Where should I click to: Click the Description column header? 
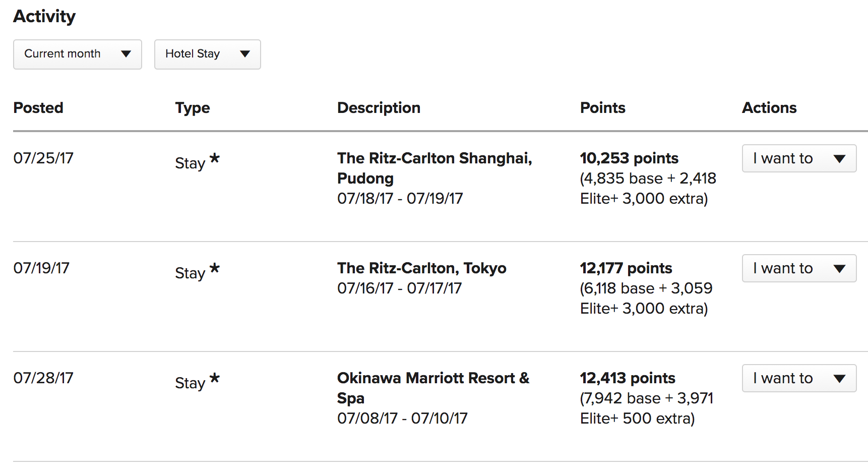[x=379, y=108]
